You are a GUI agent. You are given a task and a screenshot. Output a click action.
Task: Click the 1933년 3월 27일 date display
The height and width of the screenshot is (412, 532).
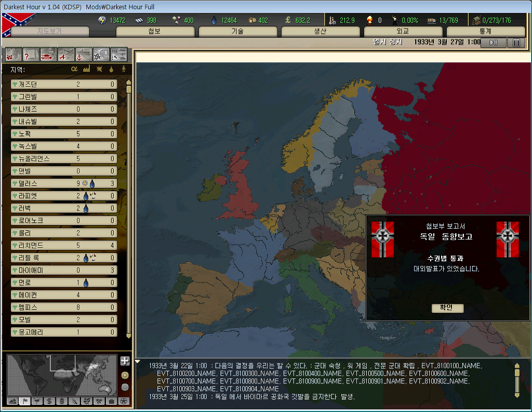[x=446, y=42]
